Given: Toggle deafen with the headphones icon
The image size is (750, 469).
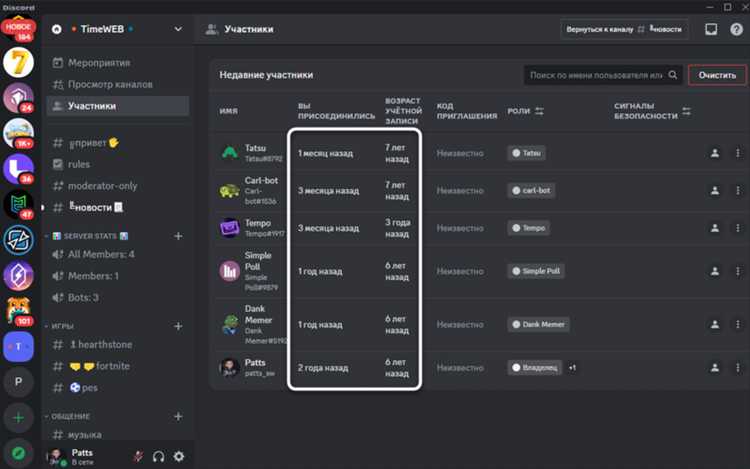Looking at the screenshot, I should pos(159,457).
